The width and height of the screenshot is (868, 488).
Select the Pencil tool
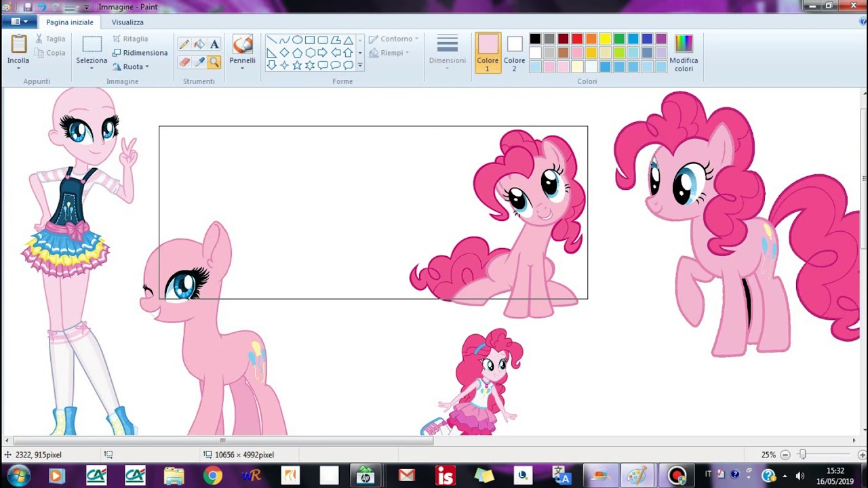184,45
